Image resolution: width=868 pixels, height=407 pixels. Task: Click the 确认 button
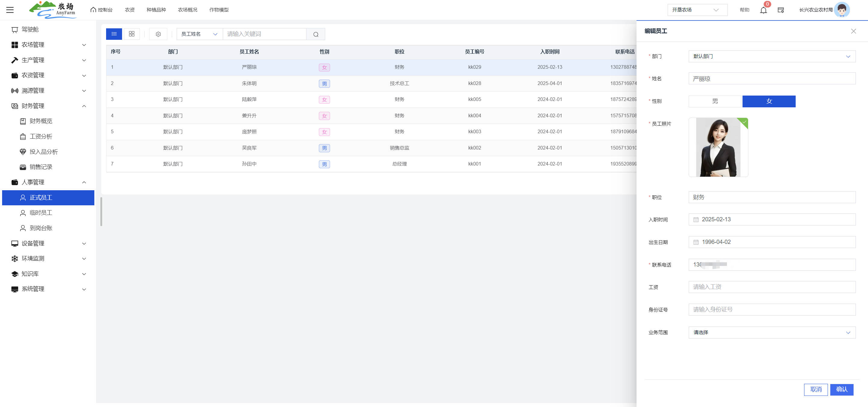pos(841,390)
